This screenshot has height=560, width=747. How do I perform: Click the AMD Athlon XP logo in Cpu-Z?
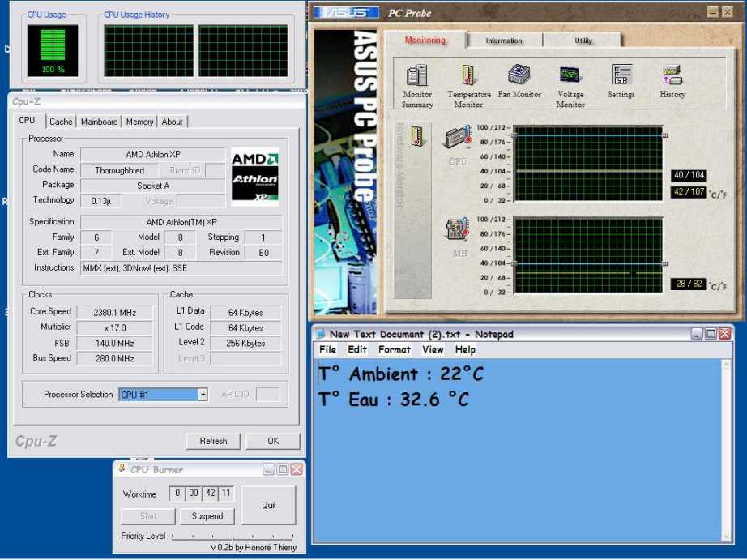point(255,177)
